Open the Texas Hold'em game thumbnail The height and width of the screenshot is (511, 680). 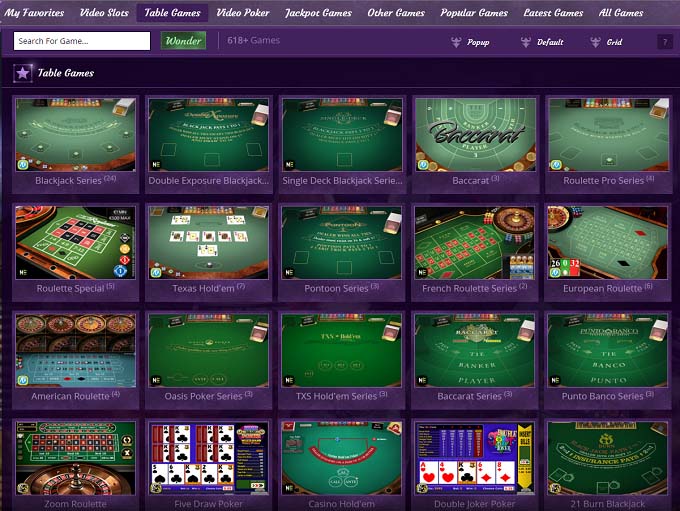click(209, 242)
